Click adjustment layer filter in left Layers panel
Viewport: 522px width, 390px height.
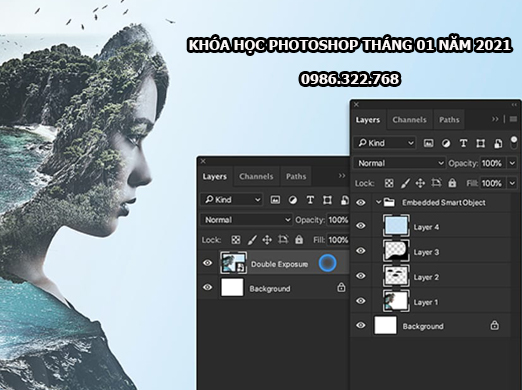tap(293, 200)
